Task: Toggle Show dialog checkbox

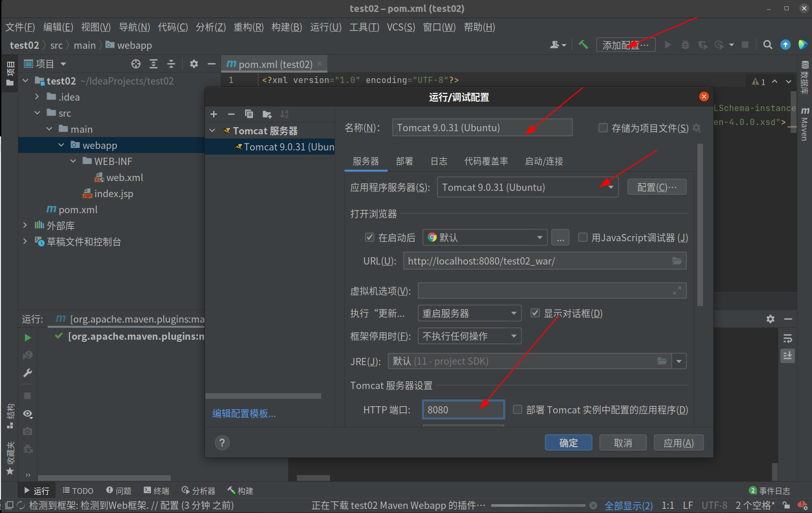Action: (x=535, y=313)
